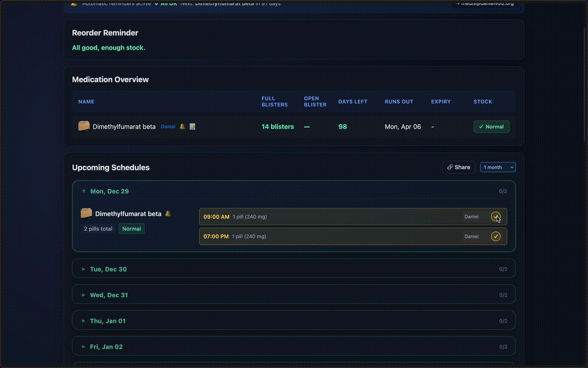
Task: Click the All good, enough stock message
Action: (108, 47)
